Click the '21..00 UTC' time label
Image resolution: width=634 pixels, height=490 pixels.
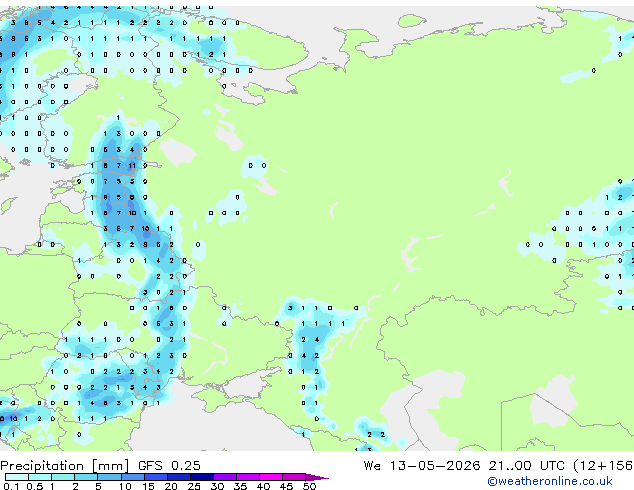(526, 466)
